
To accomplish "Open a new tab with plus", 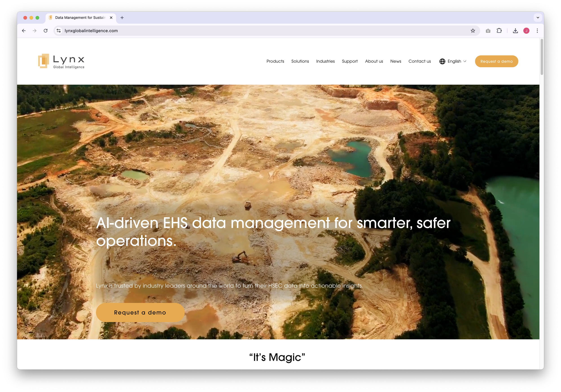I will pos(122,17).
